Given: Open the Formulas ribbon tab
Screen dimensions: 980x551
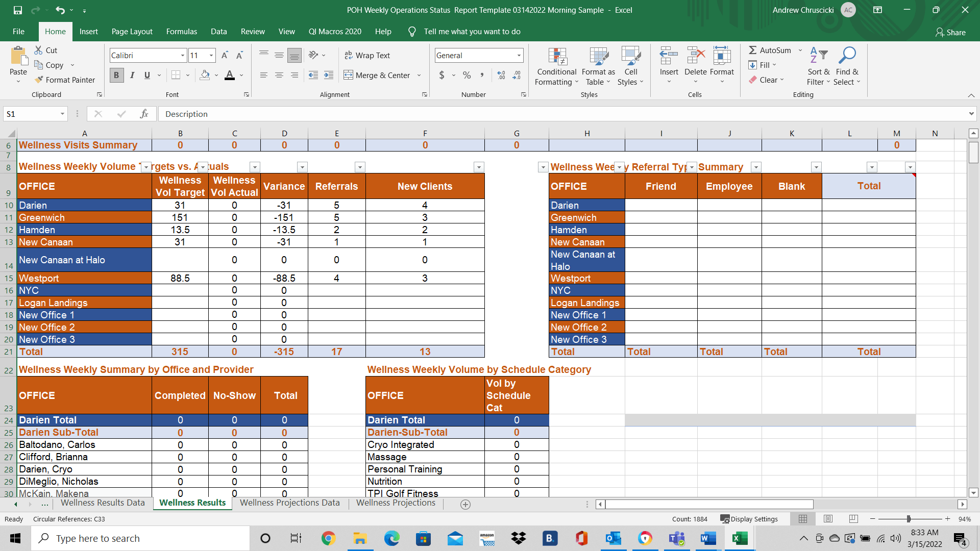Looking at the screenshot, I should click(181, 32).
